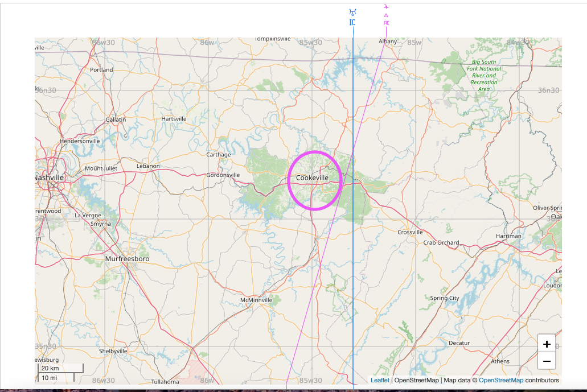Click the Nashville city label
The height and width of the screenshot is (392, 587).
tap(50, 178)
